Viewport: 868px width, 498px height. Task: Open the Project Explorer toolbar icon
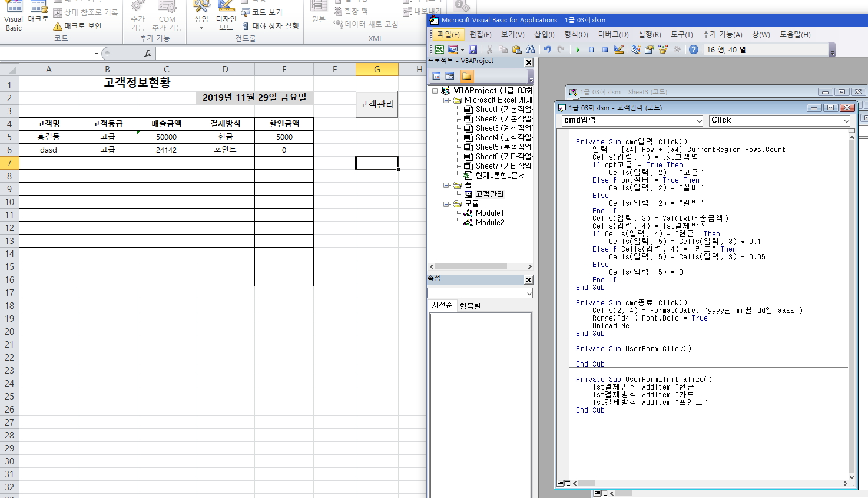(x=635, y=50)
